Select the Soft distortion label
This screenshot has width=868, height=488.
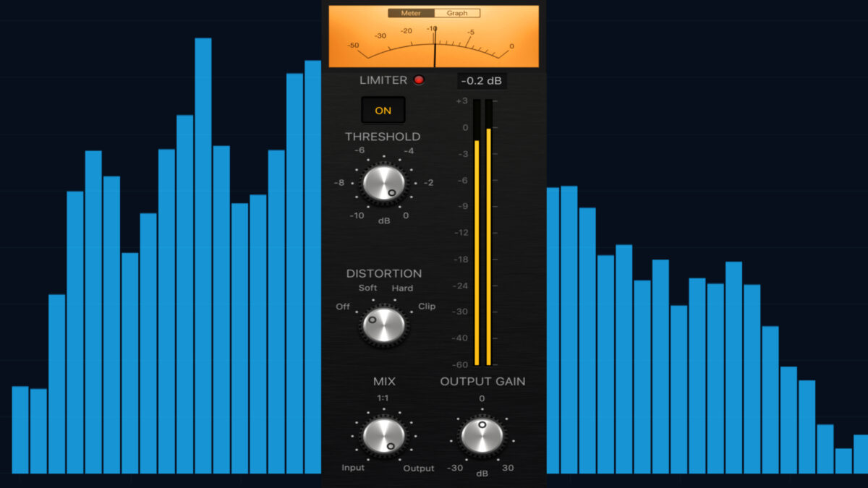coord(368,288)
